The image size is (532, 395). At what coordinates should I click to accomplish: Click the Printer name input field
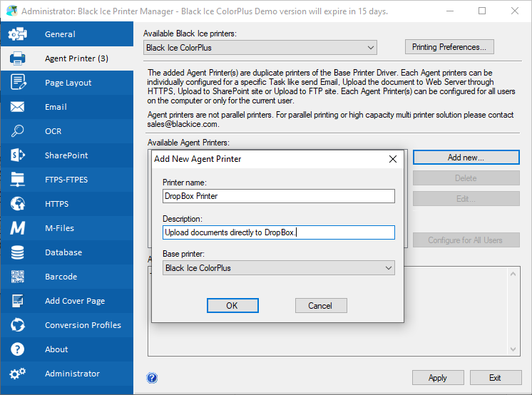(279, 196)
